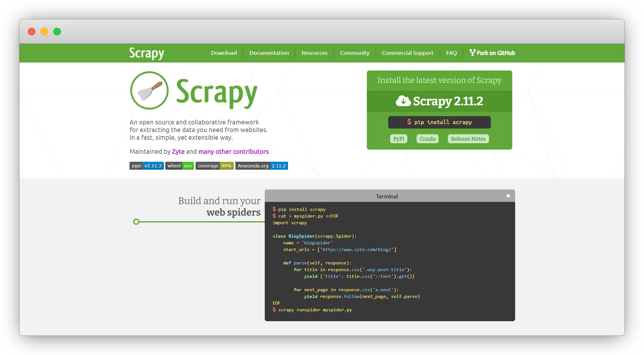Click the 'Build and run your' heading
The width and height of the screenshot is (644, 355).
click(219, 201)
